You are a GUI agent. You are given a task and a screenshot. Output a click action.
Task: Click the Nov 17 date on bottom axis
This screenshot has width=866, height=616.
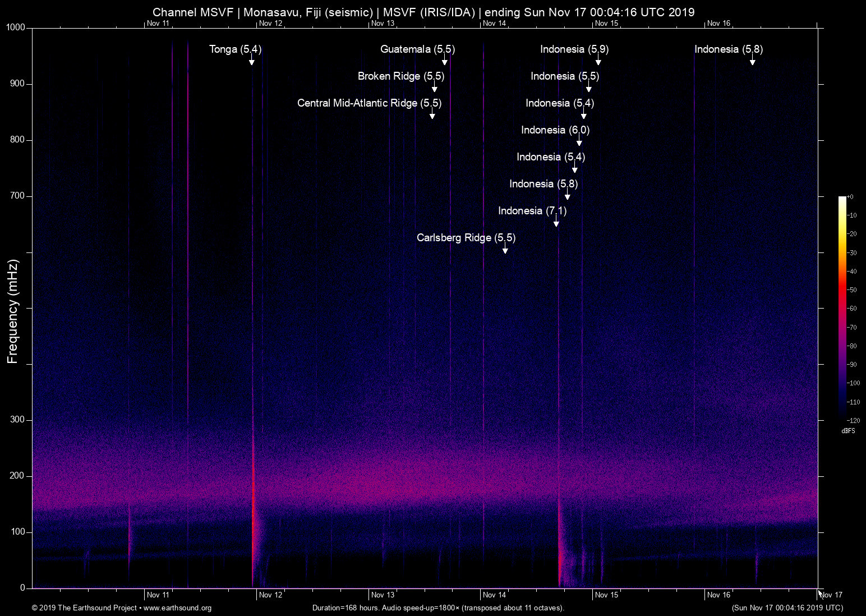(x=831, y=595)
